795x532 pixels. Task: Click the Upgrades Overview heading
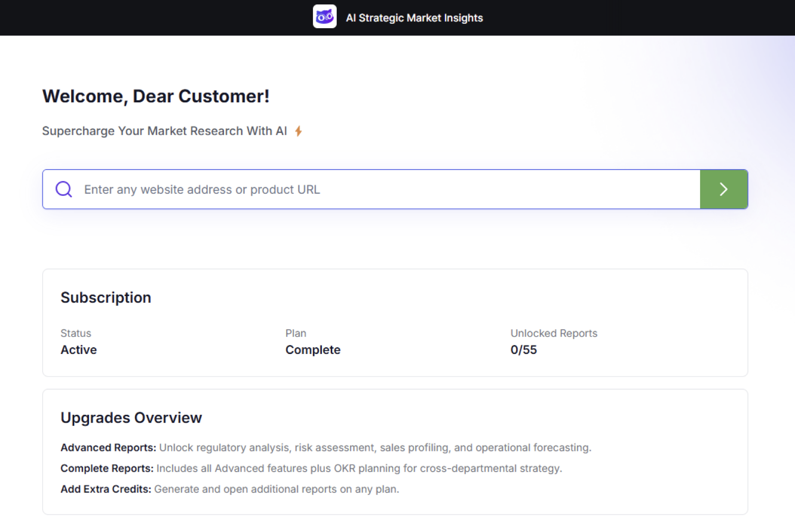coord(131,417)
